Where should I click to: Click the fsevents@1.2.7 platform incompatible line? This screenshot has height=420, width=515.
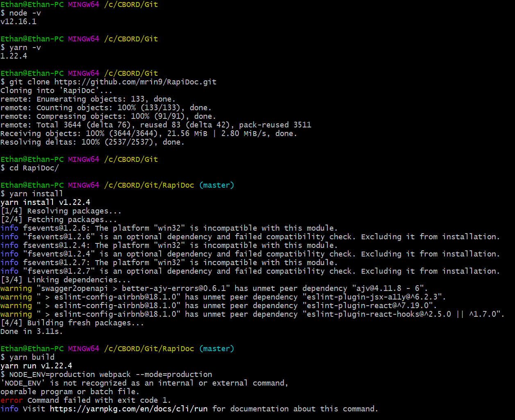tap(169, 263)
